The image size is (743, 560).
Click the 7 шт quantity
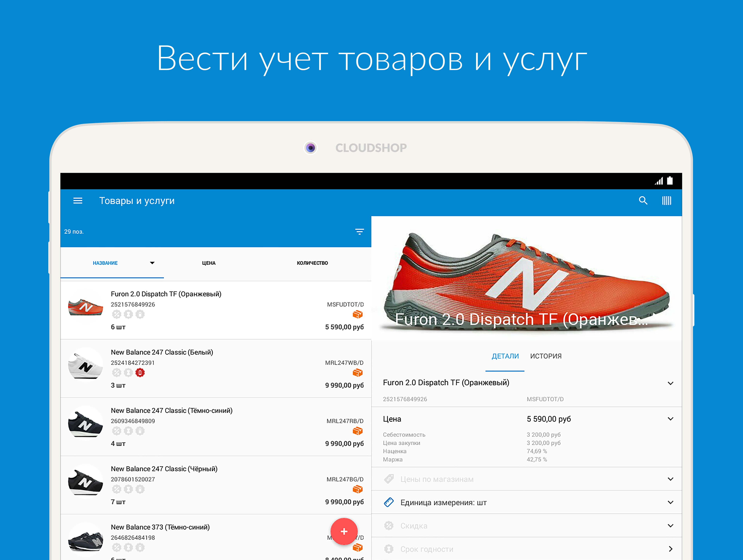coord(118,502)
